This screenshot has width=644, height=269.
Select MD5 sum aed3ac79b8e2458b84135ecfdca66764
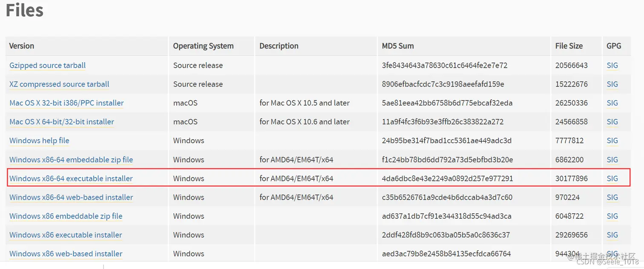(446, 254)
